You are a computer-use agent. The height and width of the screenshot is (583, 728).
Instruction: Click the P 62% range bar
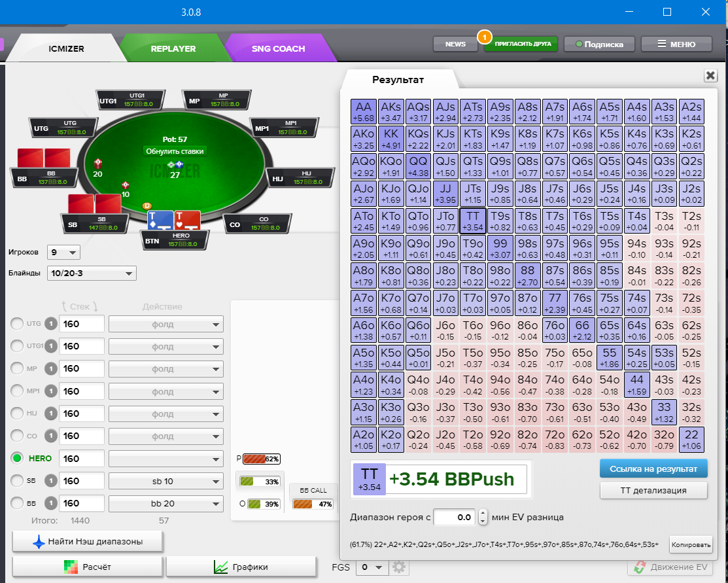click(262, 459)
